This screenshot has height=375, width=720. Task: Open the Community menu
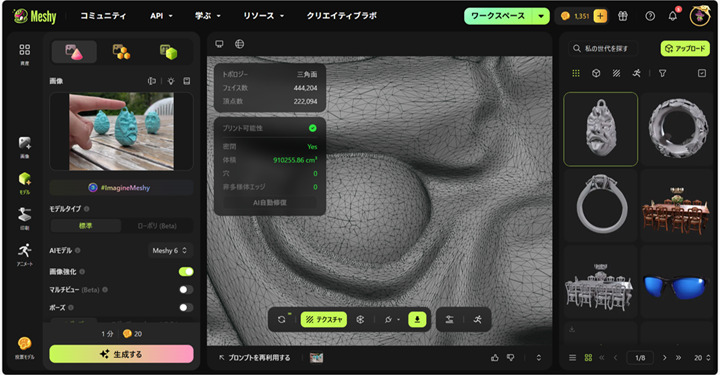(x=103, y=16)
